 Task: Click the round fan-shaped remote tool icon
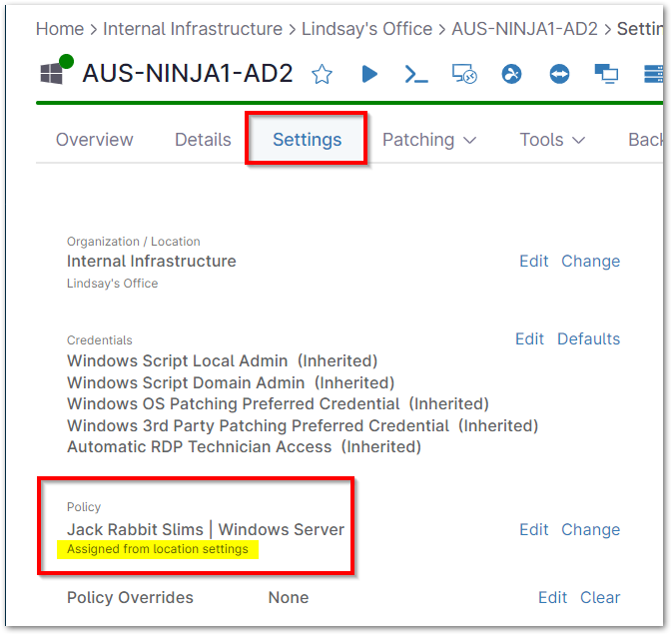coord(512,74)
